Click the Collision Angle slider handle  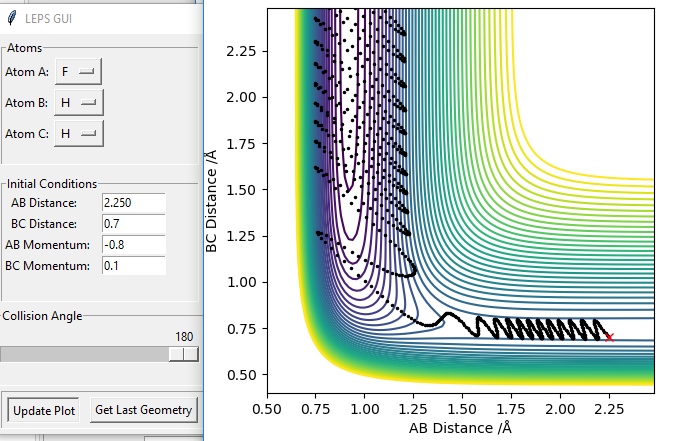click(184, 354)
